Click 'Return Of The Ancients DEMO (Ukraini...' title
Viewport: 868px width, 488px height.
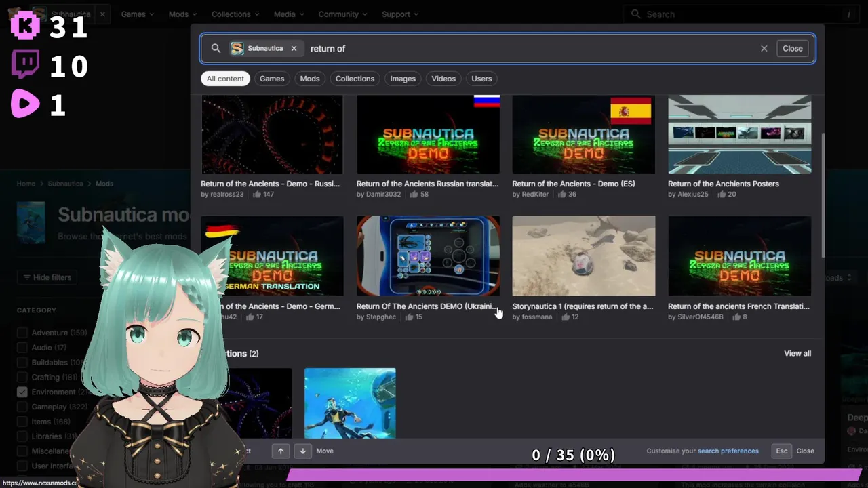point(427,306)
